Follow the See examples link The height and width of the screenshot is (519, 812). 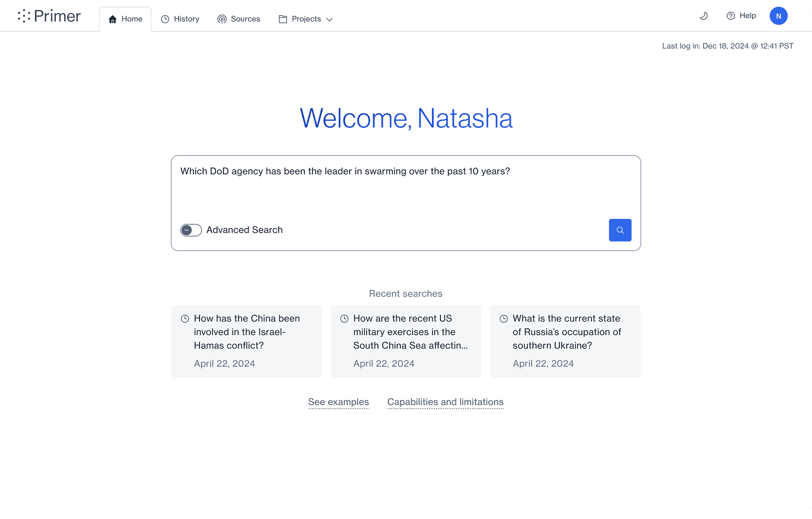tap(338, 402)
